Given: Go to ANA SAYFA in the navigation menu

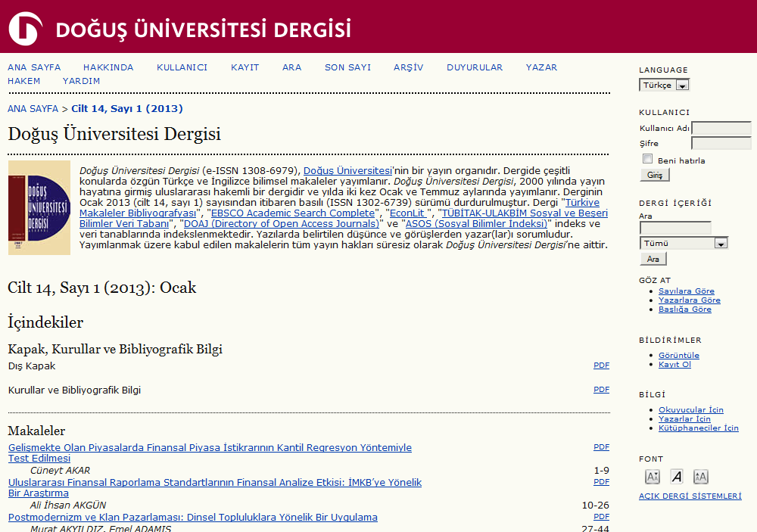Looking at the screenshot, I should click(34, 67).
